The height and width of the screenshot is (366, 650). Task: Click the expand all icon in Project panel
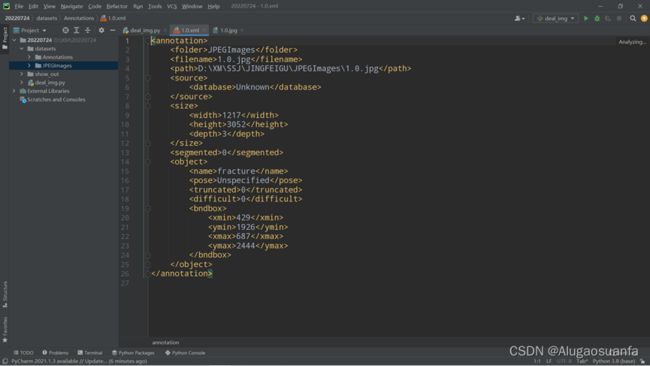coord(76,30)
